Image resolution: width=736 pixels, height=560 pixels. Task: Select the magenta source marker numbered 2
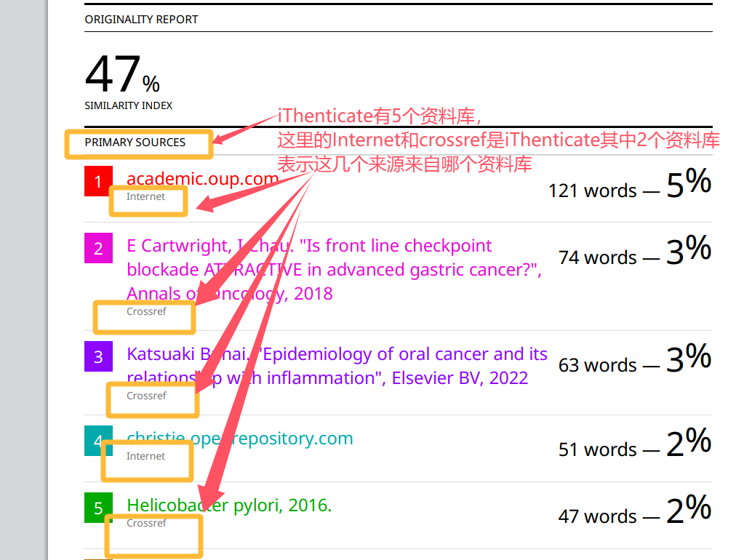tap(97, 248)
